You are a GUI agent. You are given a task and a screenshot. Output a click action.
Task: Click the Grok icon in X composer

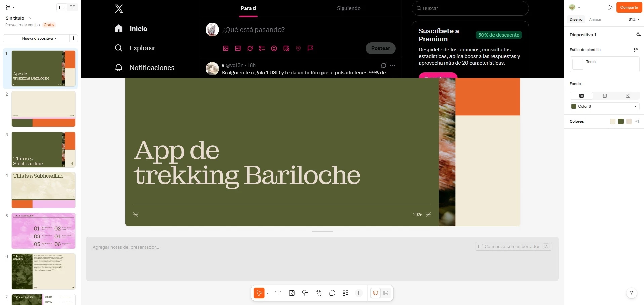pos(250,48)
